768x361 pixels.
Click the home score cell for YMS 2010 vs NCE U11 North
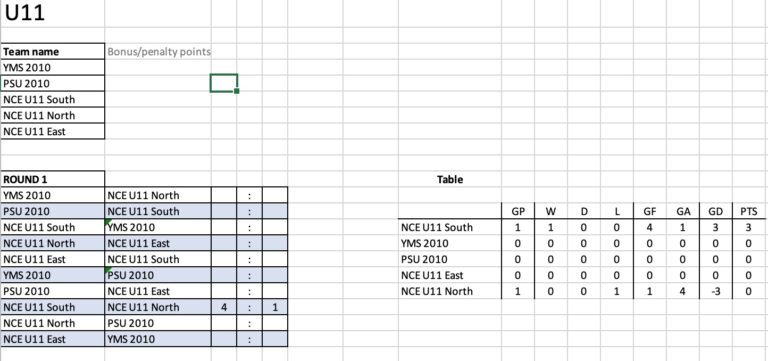point(224,195)
